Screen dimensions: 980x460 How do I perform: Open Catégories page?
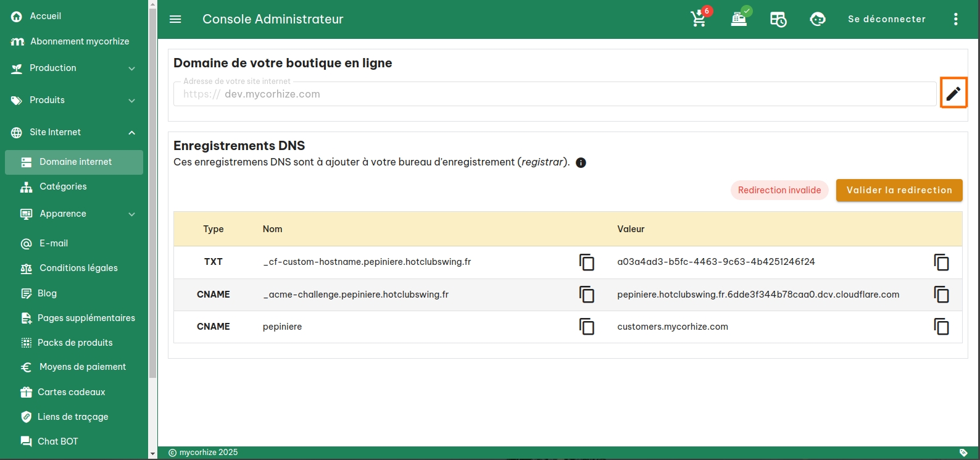[63, 186]
